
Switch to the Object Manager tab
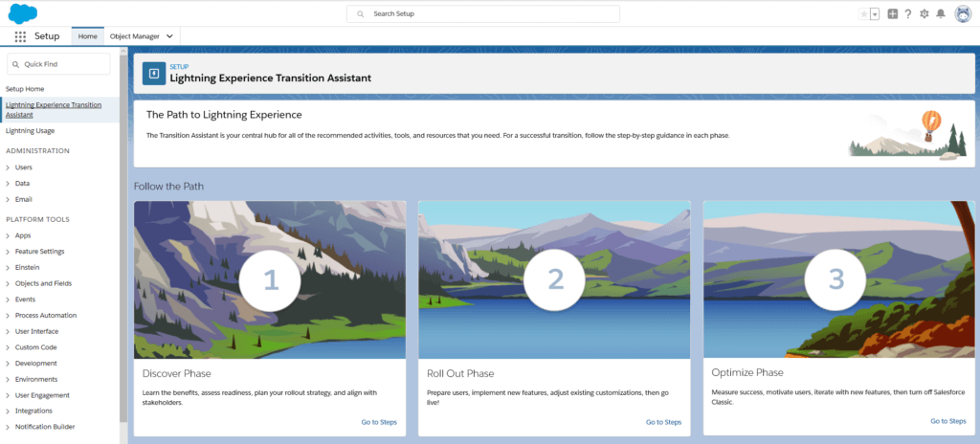tap(134, 36)
